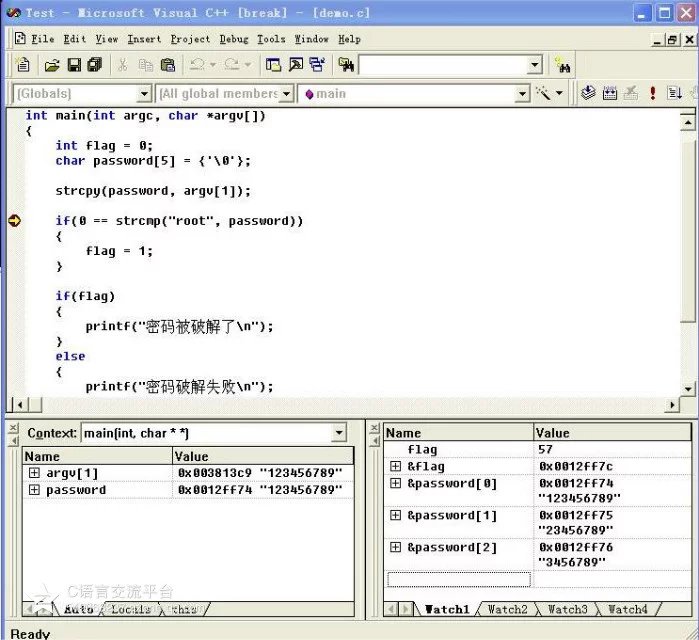Click the Redo arrow icon
Image resolution: width=699 pixels, height=640 pixels.
pos(231,65)
